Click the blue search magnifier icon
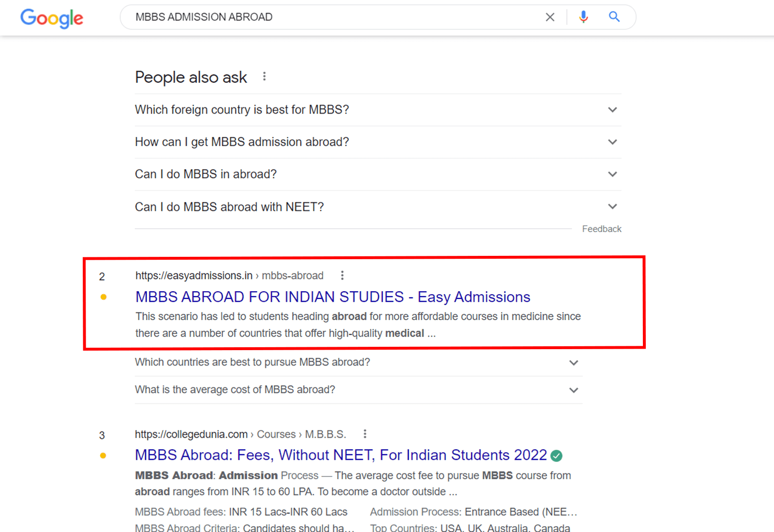 pos(614,17)
